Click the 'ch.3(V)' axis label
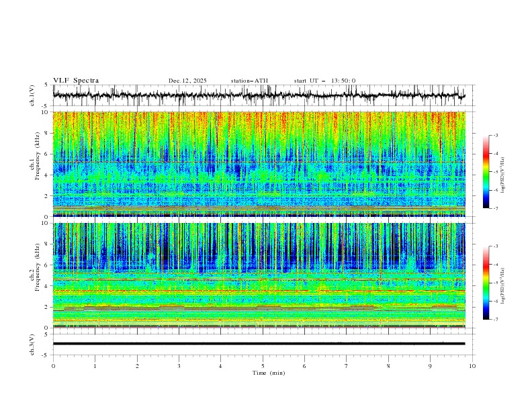The image size is (532, 411). (x=32, y=345)
